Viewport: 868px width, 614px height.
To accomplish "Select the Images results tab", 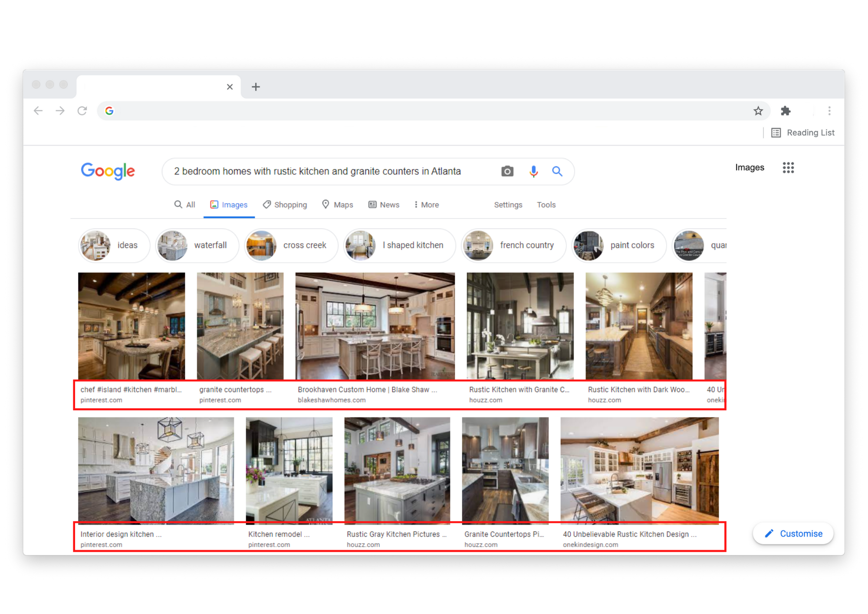I will point(229,205).
